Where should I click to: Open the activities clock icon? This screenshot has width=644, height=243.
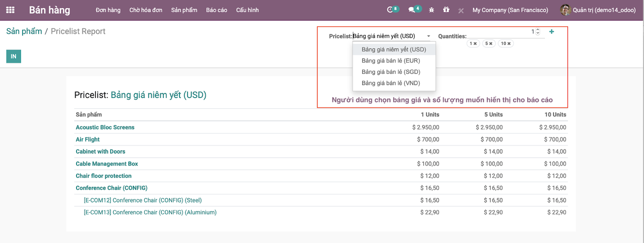pyautogui.click(x=390, y=10)
